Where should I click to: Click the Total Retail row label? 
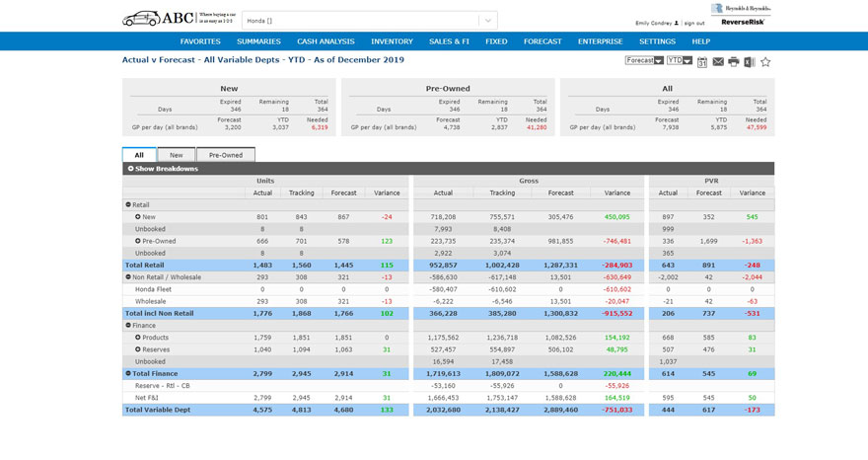coord(144,265)
